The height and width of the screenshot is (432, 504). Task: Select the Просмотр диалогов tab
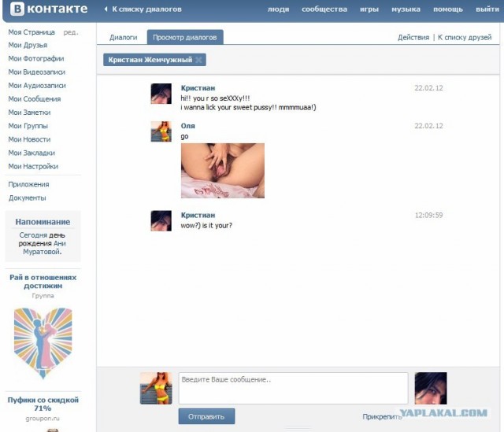click(x=185, y=37)
